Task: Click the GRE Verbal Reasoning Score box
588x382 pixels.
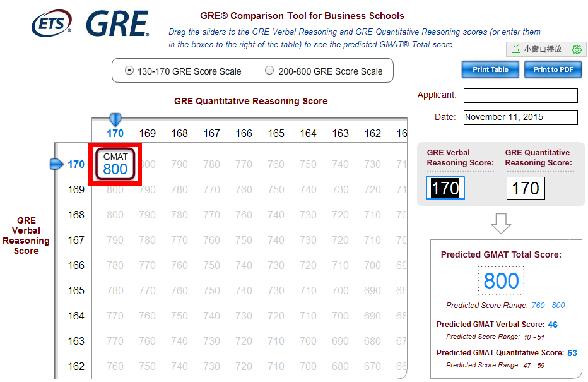Action: point(445,188)
